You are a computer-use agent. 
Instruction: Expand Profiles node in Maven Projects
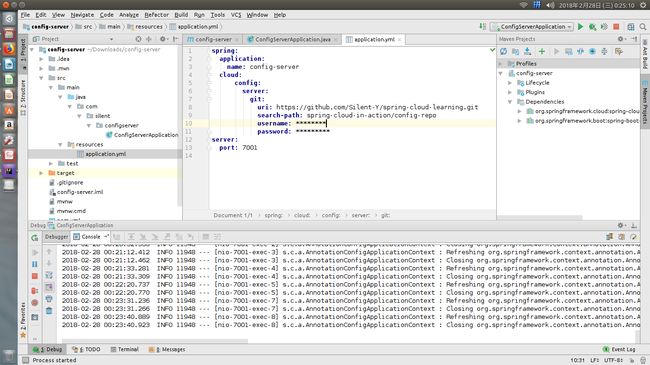point(501,64)
